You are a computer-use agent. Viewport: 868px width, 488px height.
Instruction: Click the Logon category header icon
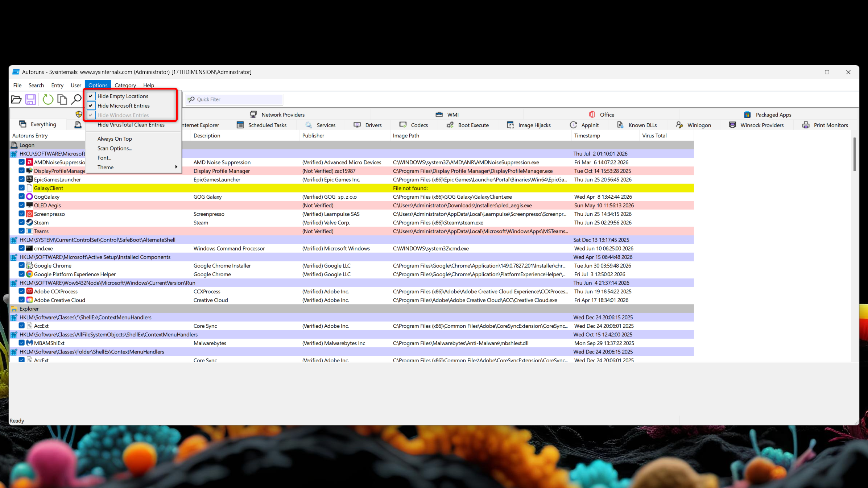(14, 145)
